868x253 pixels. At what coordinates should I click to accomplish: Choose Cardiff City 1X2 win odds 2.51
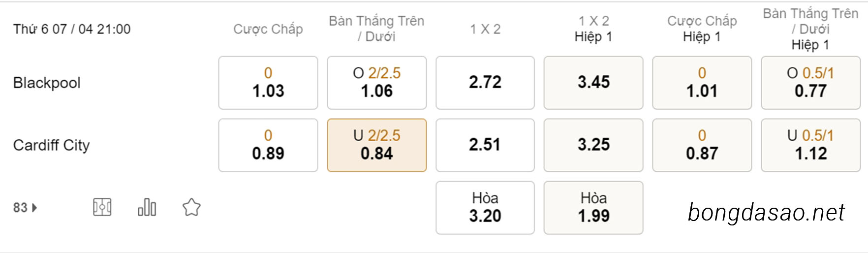[x=485, y=145]
